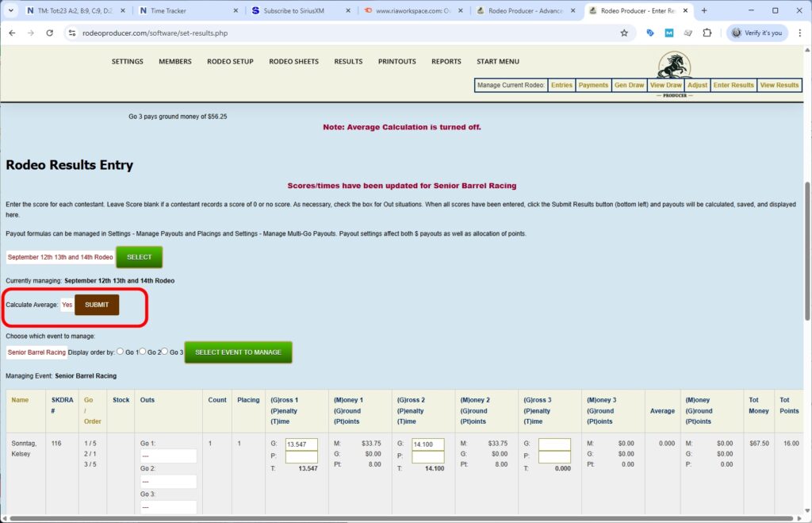
Task: Open the Gmail extension icon
Action: click(x=670, y=34)
